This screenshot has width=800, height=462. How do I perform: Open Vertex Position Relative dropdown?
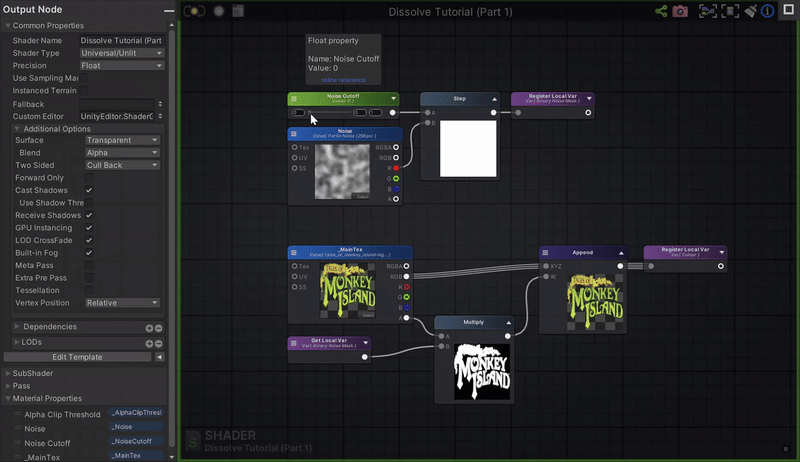click(x=122, y=303)
